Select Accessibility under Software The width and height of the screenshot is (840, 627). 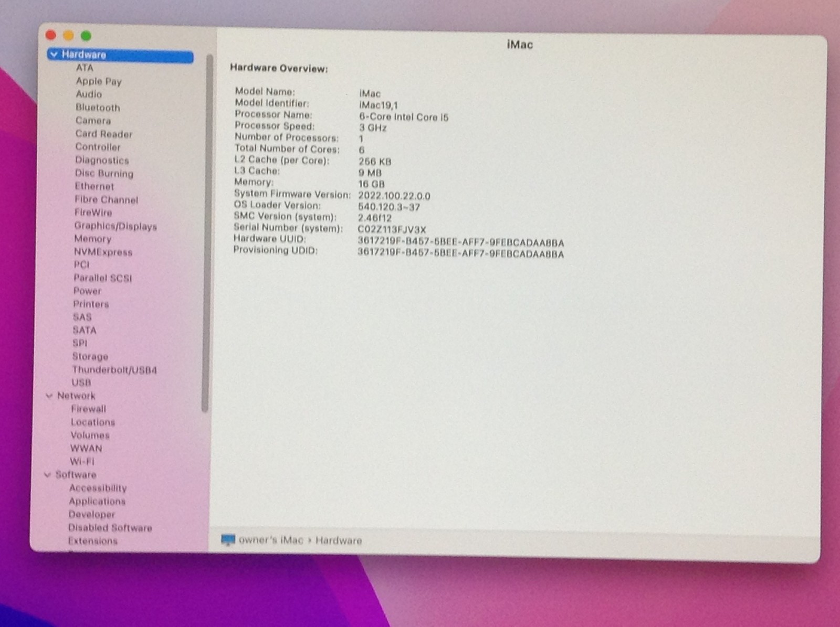(98, 488)
